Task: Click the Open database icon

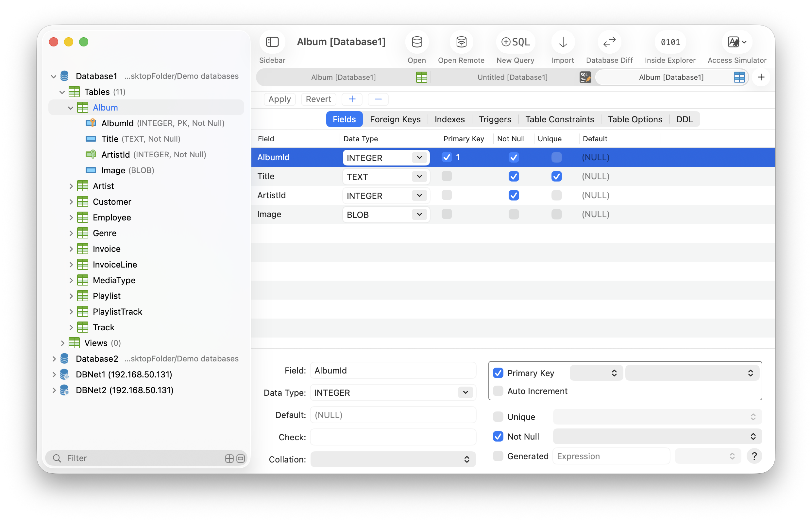Action: pos(416,42)
